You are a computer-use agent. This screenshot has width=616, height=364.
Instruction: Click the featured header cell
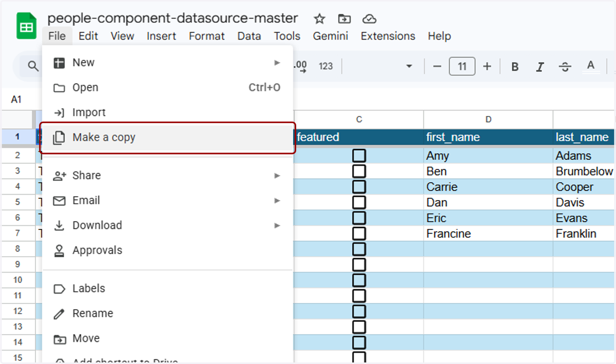[359, 137]
